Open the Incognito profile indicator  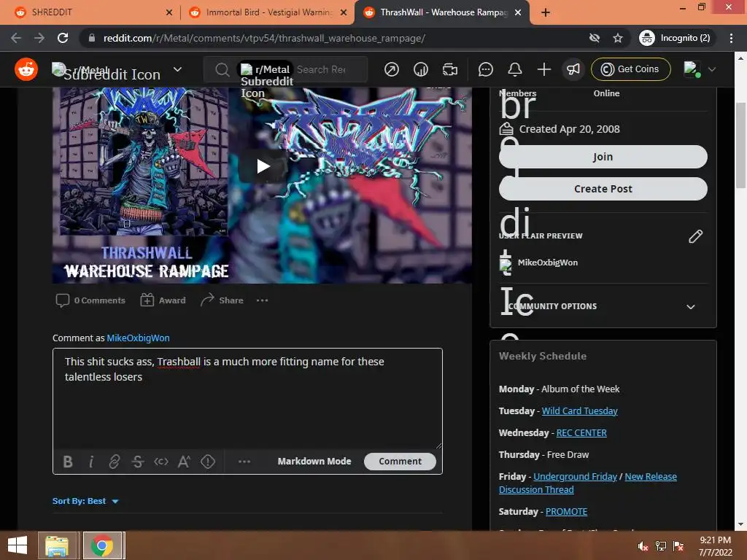click(676, 38)
